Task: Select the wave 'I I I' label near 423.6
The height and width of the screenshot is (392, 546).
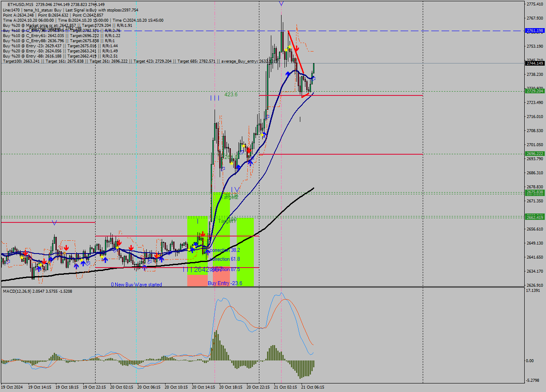Action: [215, 98]
